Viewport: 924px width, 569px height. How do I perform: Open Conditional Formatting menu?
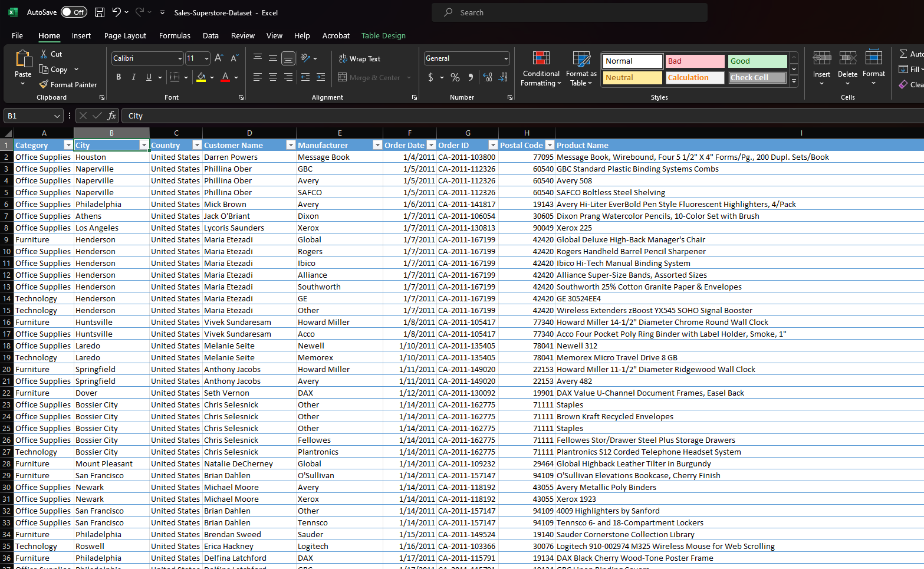(x=541, y=68)
